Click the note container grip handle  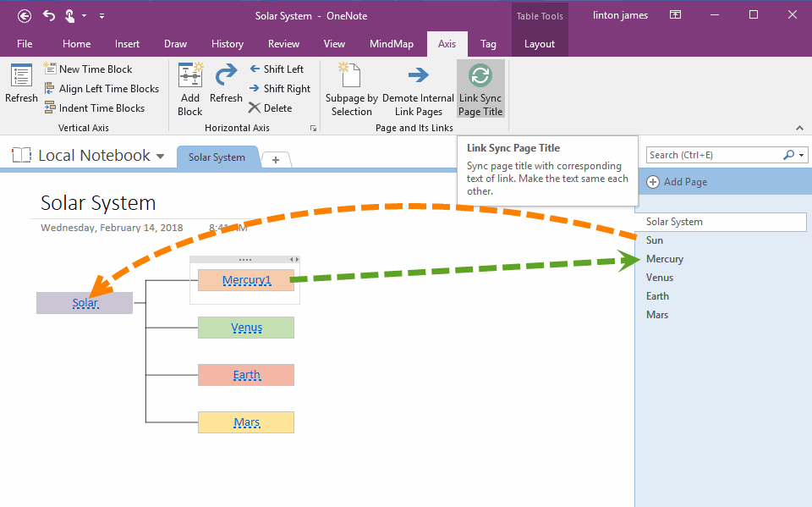245,259
